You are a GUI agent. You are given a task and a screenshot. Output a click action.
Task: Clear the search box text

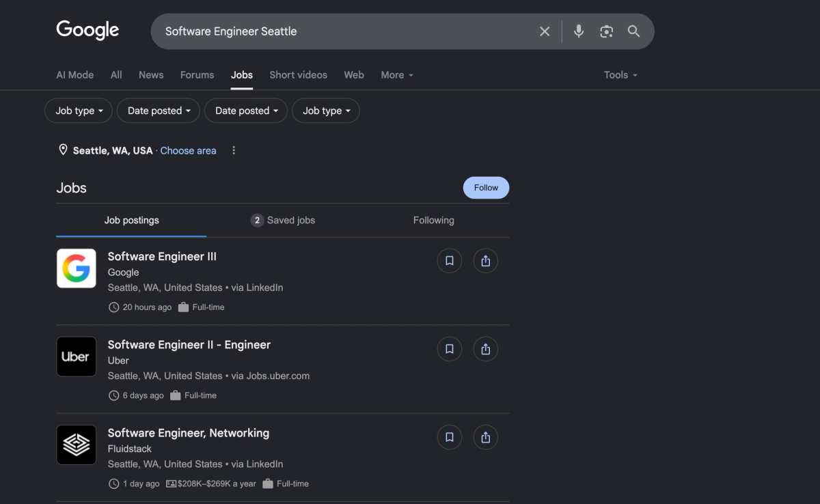[545, 31]
